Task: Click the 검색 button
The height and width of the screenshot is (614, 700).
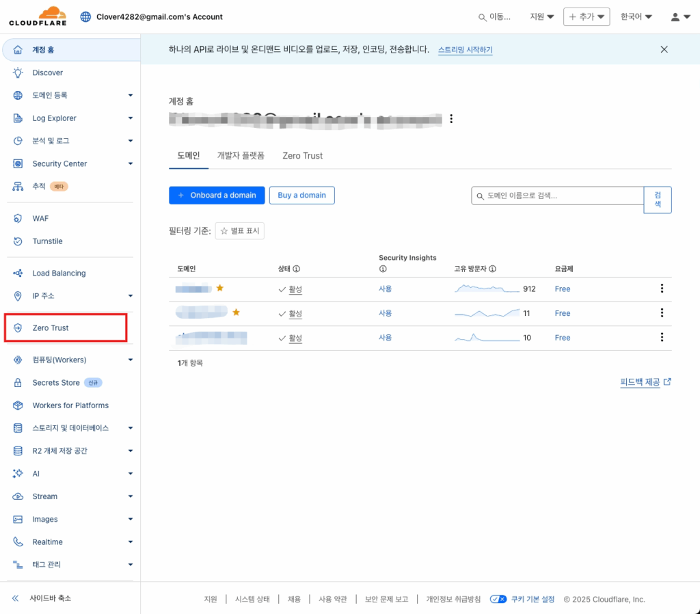Action: (x=657, y=200)
